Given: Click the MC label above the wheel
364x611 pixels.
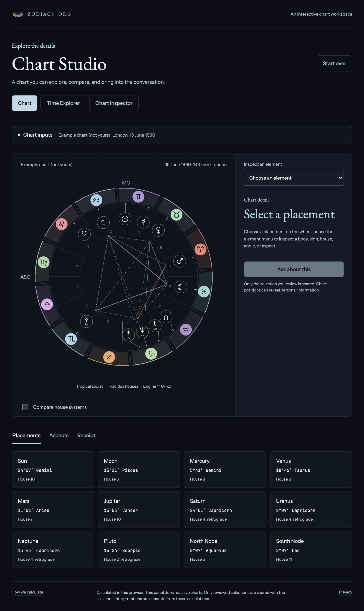Looking at the screenshot, I should tap(126, 183).
